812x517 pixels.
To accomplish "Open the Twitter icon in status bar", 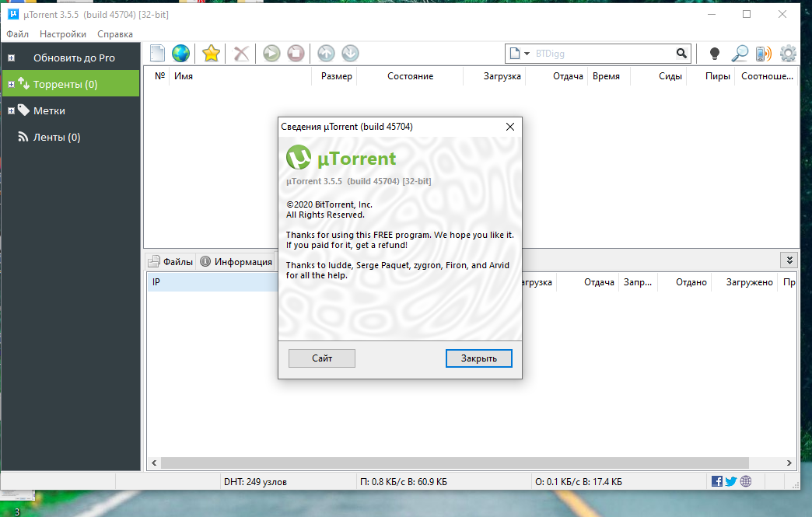I will (730, 481).
